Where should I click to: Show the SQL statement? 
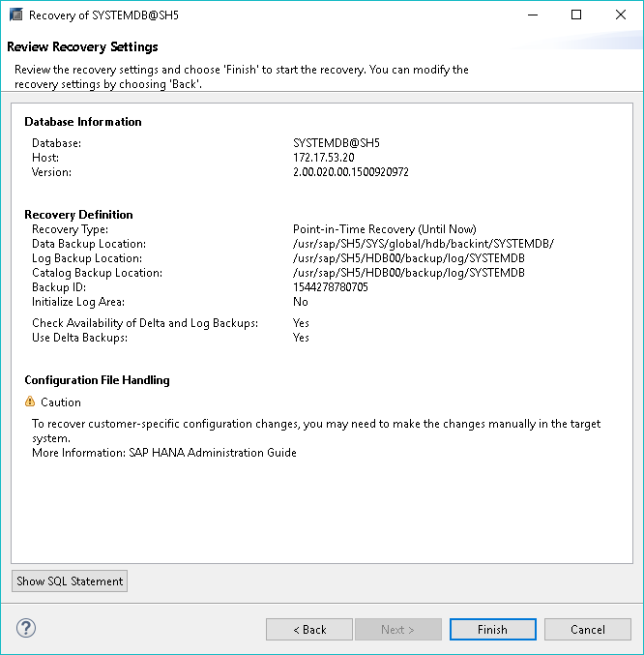(70, 581)
